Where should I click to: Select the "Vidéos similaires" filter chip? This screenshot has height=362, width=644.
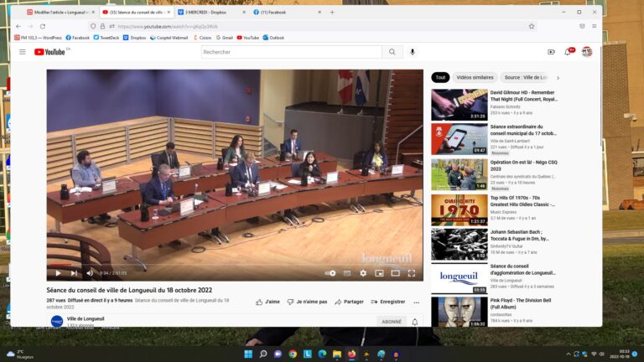point(475,77)
